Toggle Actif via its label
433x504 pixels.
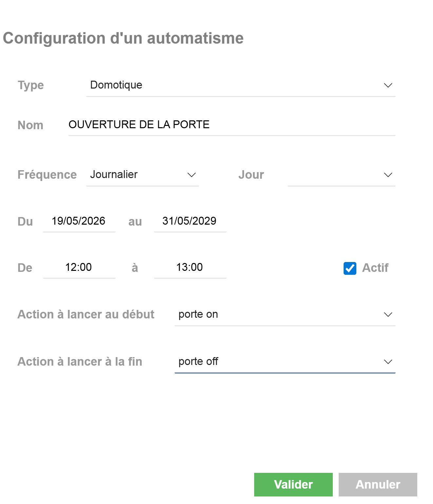pyautogui.click(x=375, y=268)
